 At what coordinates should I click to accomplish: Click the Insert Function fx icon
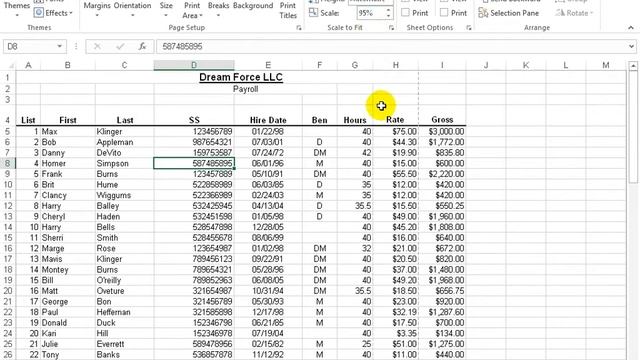pyautogui.click(x=142, y=47)
